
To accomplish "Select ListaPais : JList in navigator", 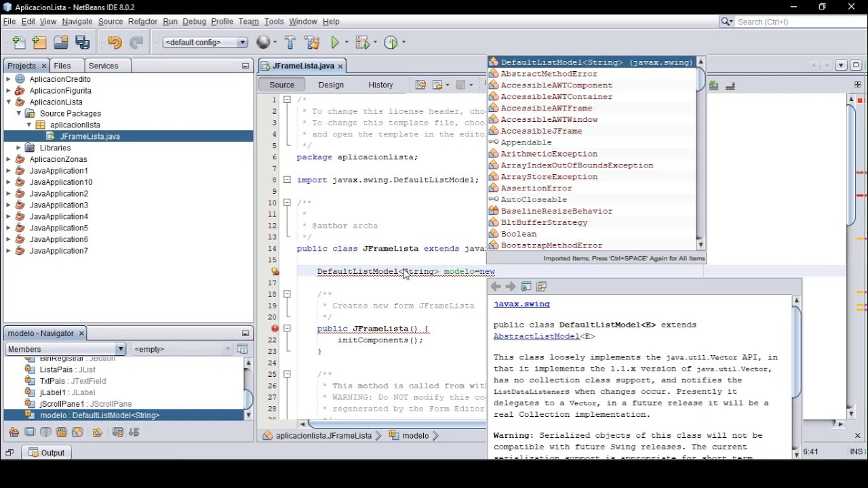I will 67,369.
